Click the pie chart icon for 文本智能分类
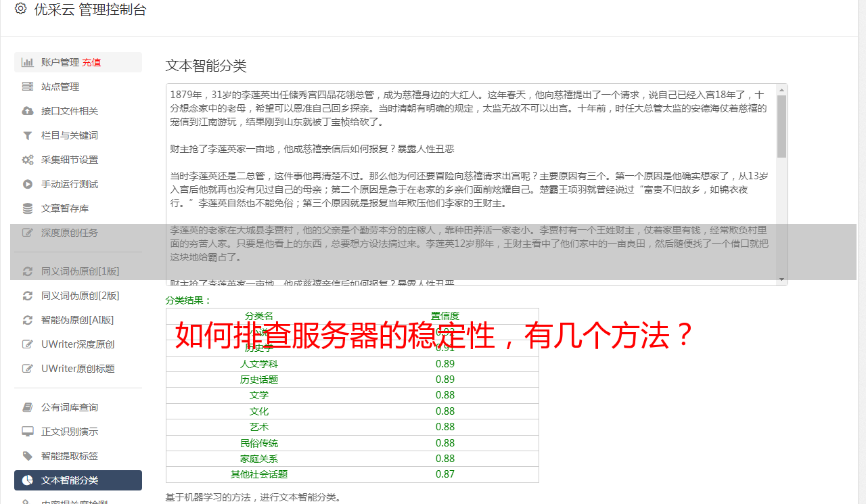The image size is (866, 504). coord(28,480)
